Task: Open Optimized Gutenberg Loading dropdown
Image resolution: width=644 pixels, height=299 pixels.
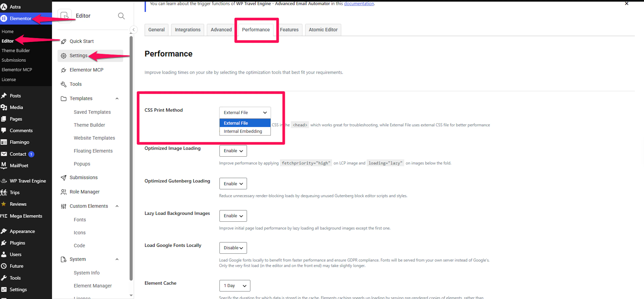Action: point(233,184)
